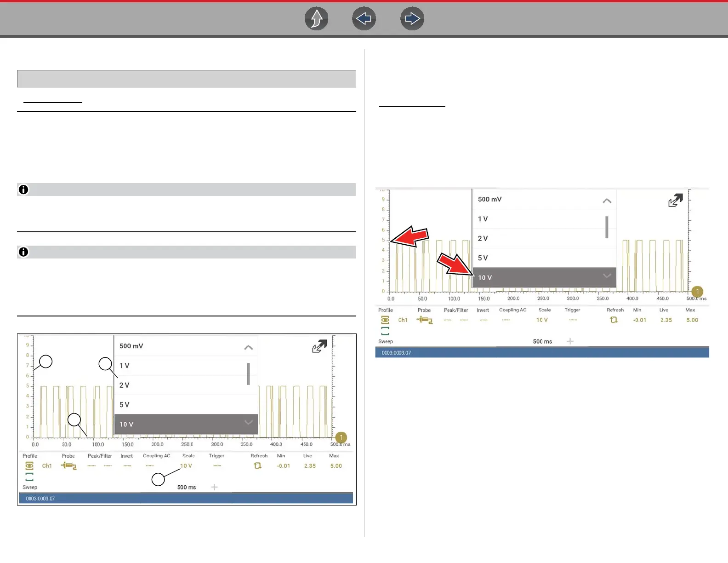Click the Min value -0.01 in lower-left figure
Viewport: 728px width, 563px height.
pyautogui.click(x=284, y=466)
